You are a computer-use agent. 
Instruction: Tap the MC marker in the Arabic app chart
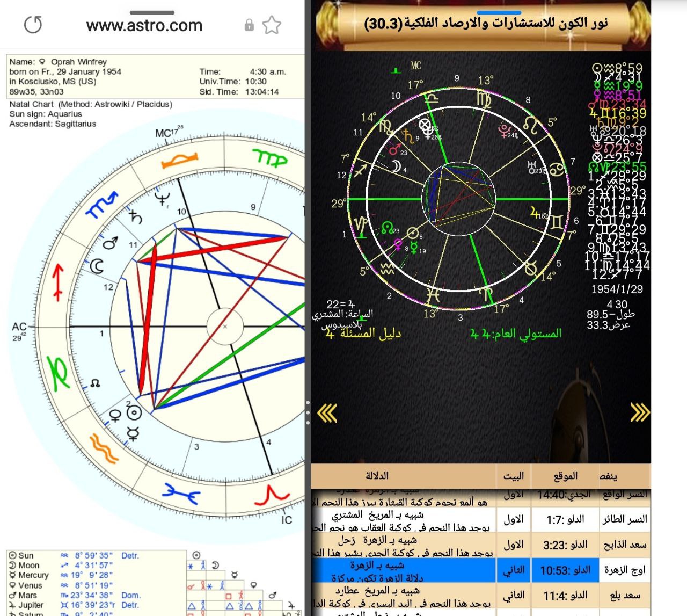pyautogui.click(x=416, y=66)
